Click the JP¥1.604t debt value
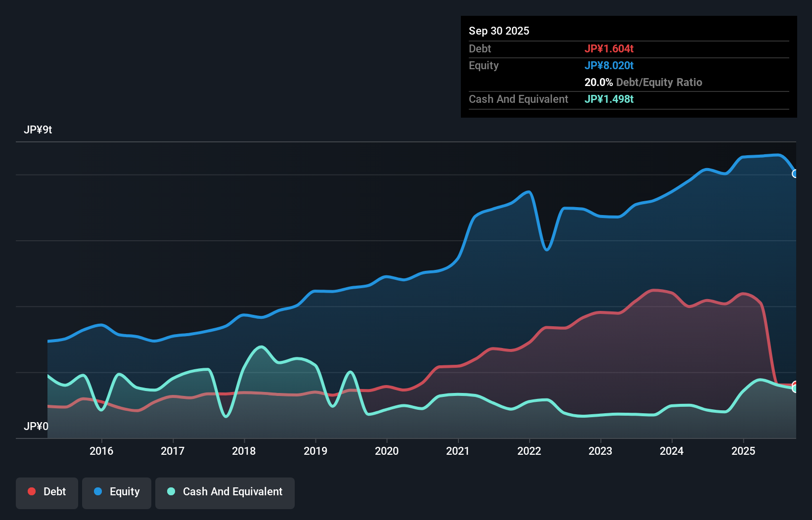Image resolution: width=812 pixels, height=520 pixels. click(x=609, y=48)
